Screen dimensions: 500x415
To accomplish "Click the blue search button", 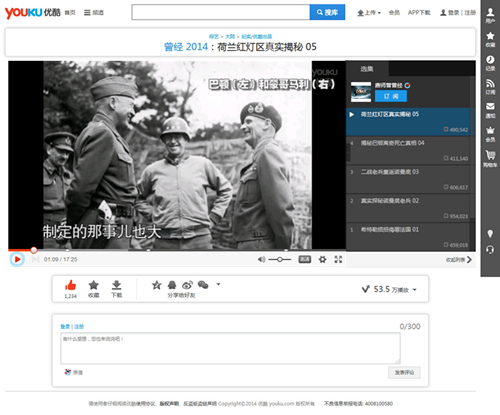I will click(x=327, y=12).
